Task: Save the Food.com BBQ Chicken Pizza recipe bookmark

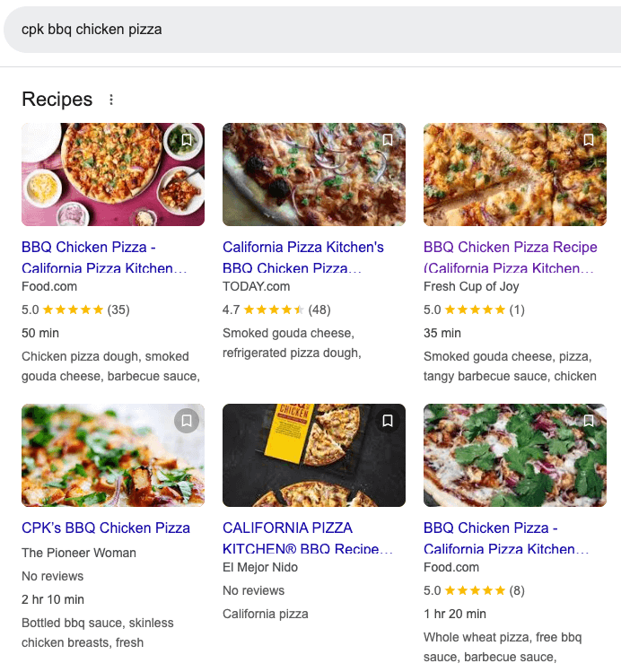Action: click(187, 140)
